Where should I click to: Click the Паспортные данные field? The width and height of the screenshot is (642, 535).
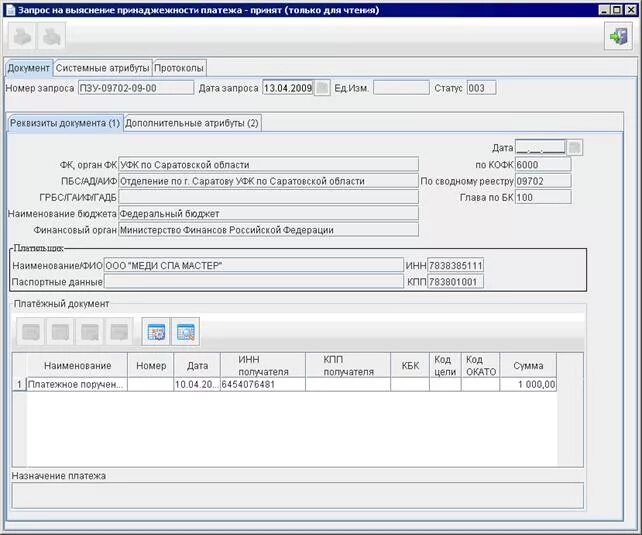tap(254, 282)
